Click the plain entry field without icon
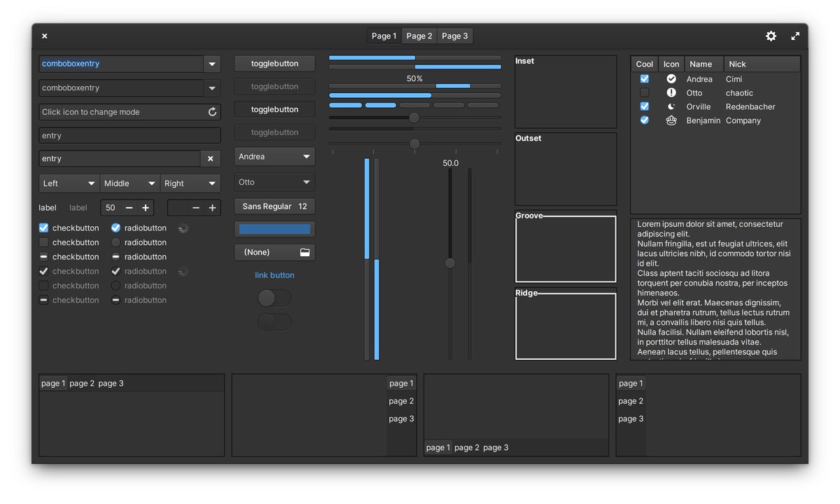Screen dimensions: 840x504 [x=129, y=136]
